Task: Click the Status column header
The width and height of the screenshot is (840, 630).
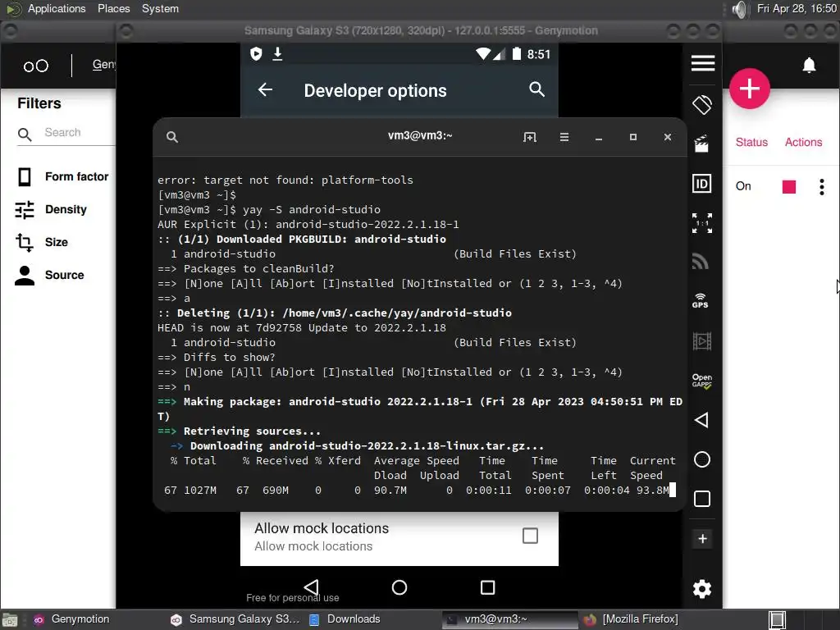Action: (751, 142)
